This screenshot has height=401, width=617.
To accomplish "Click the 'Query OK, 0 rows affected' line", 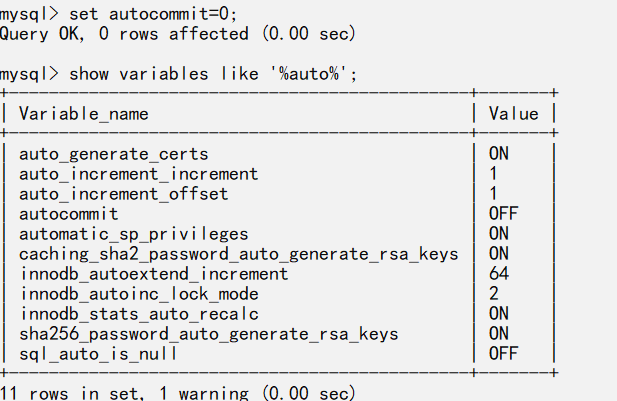I will pyautogui.click(x=125, y=34).
